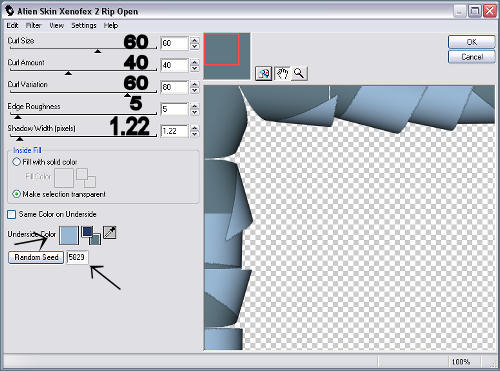Screen dimensions: 500x371
Task: Enable Same Color on Underside checkbox
Action: 12,214
